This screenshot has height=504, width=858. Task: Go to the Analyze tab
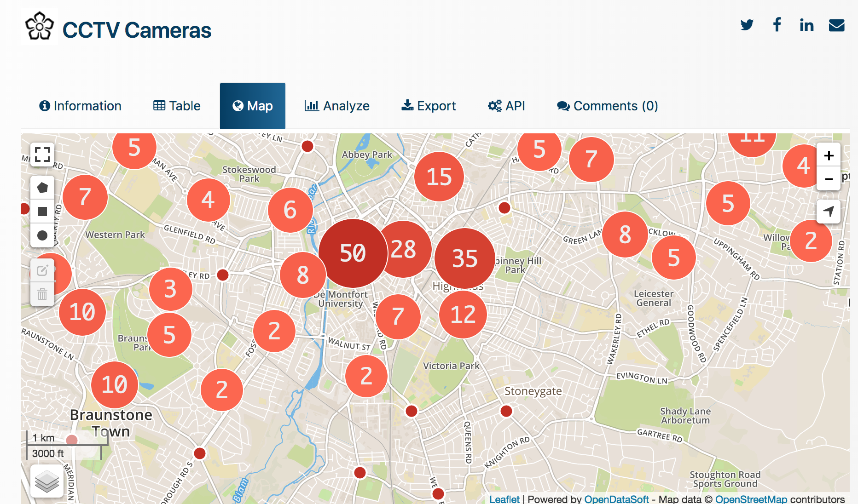(x=337, y=106)
